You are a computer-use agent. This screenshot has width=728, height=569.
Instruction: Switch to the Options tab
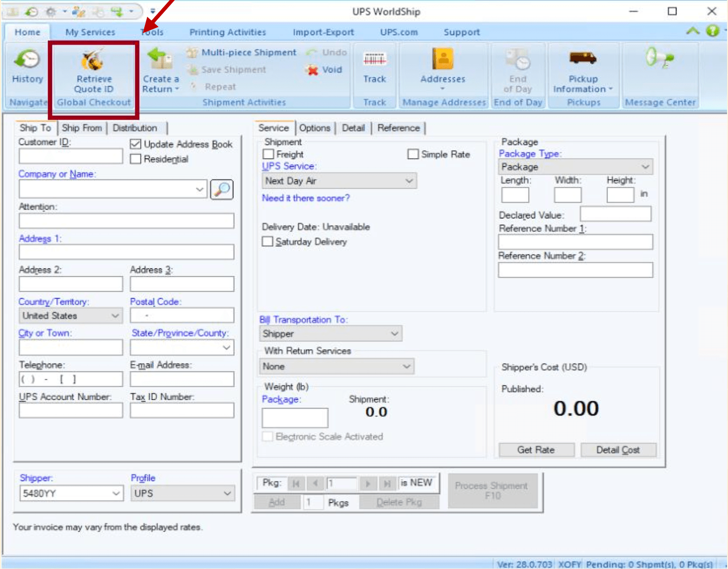[314, 128]
